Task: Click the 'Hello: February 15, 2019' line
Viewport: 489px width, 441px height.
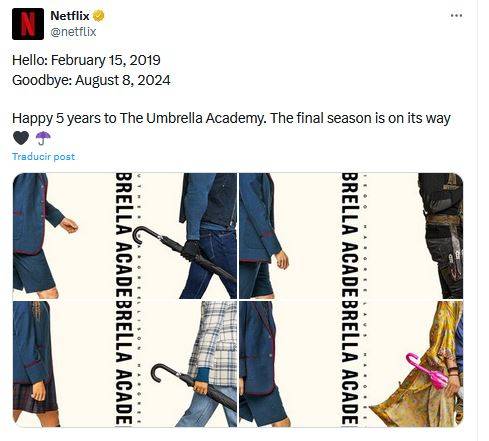Action: [x=86, y=60]
